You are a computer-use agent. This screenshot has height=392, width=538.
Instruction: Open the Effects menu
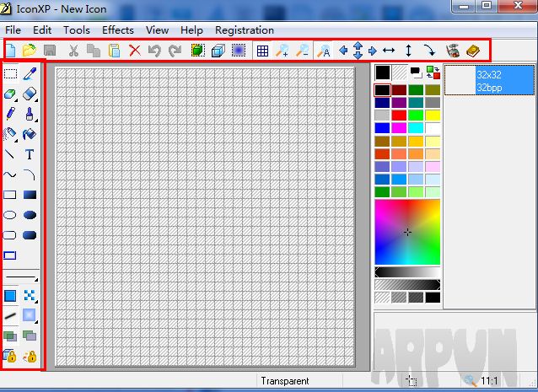(x=117, y=30)
